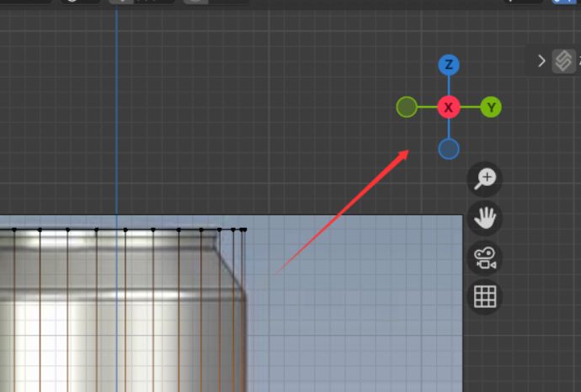Viewport: 581px width, 392px height.
Task: Toggle the camera view button
Action: (x=485, y=257)
